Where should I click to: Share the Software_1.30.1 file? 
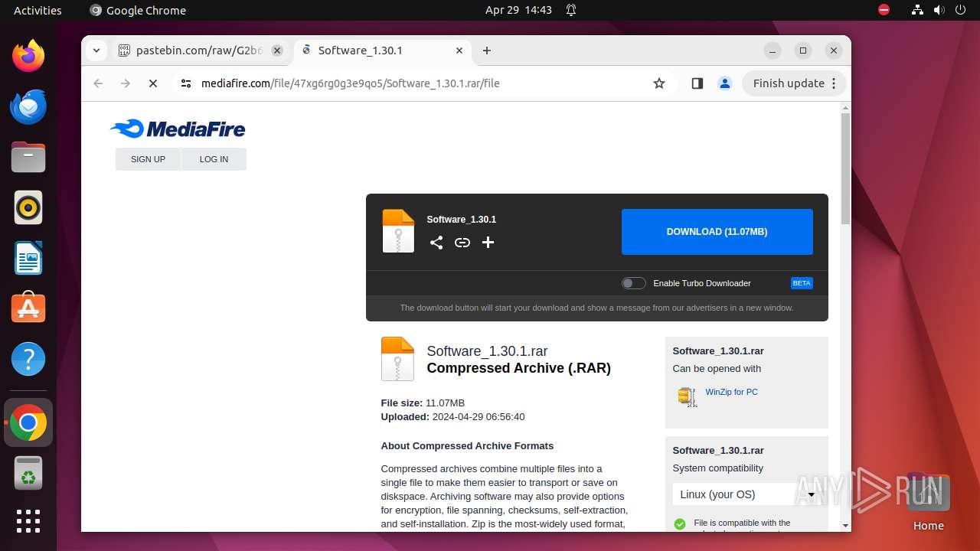[436, 243]
